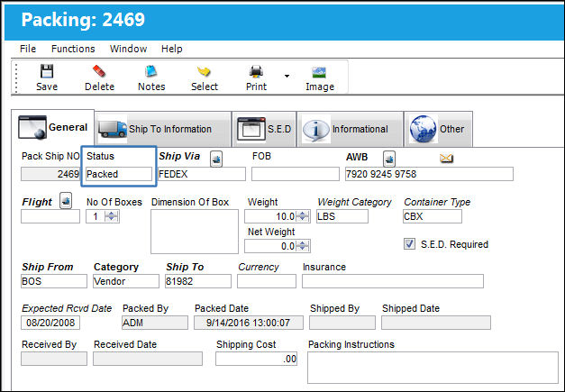
Task: Click the Select yellow arrow icon
Action: (204, 71)
